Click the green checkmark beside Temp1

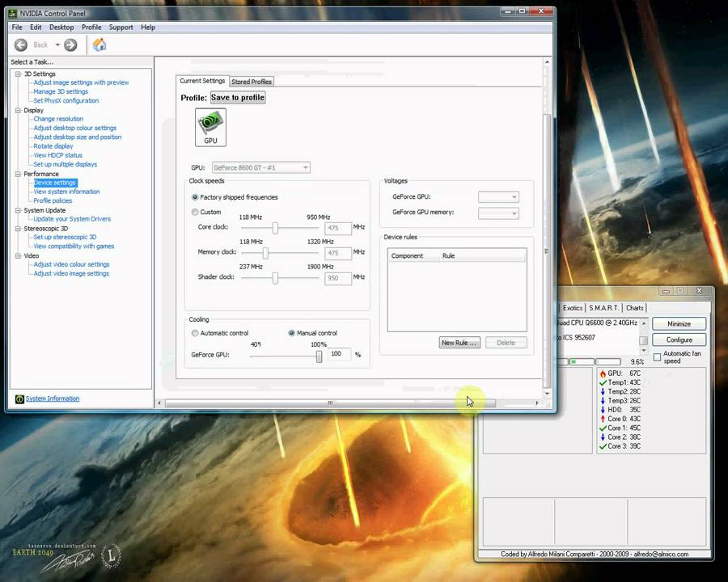603,382
